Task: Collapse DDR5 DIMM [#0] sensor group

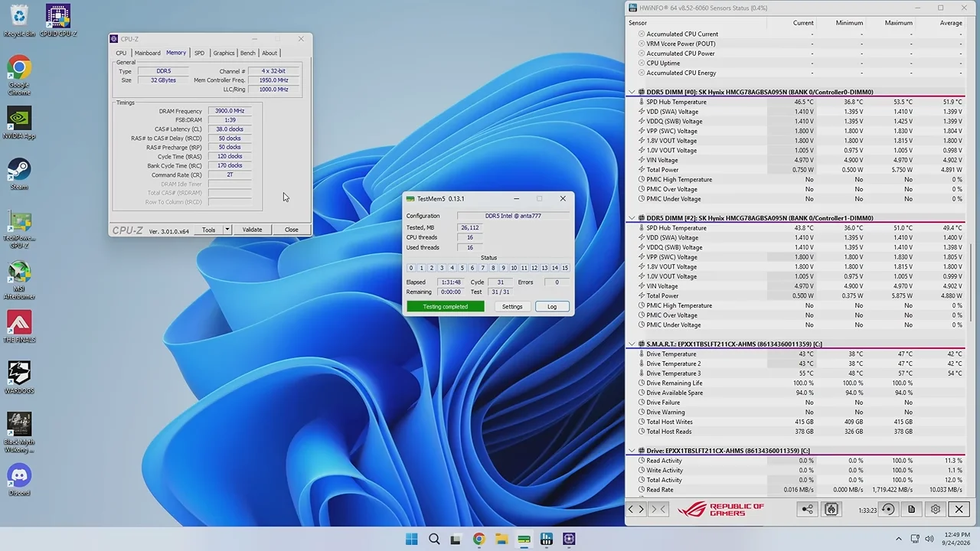Action: (x=632, y=92)
